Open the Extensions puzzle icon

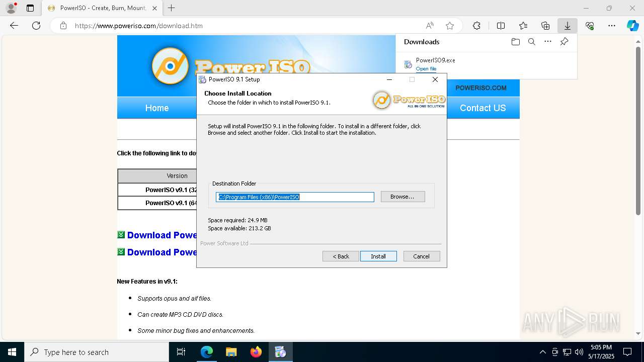click(476, 26)
